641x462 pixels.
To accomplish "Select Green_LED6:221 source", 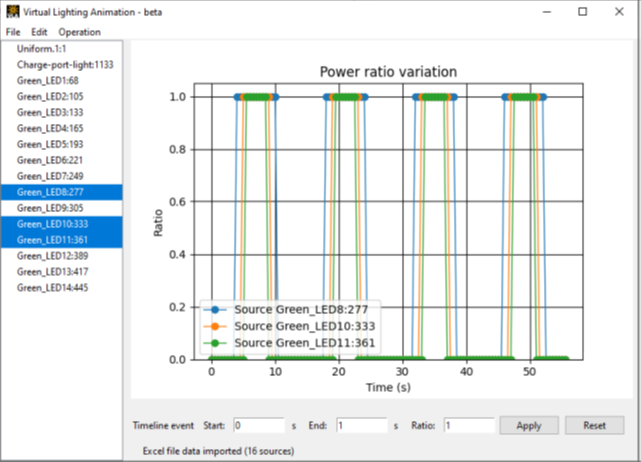I will [62, 160].
